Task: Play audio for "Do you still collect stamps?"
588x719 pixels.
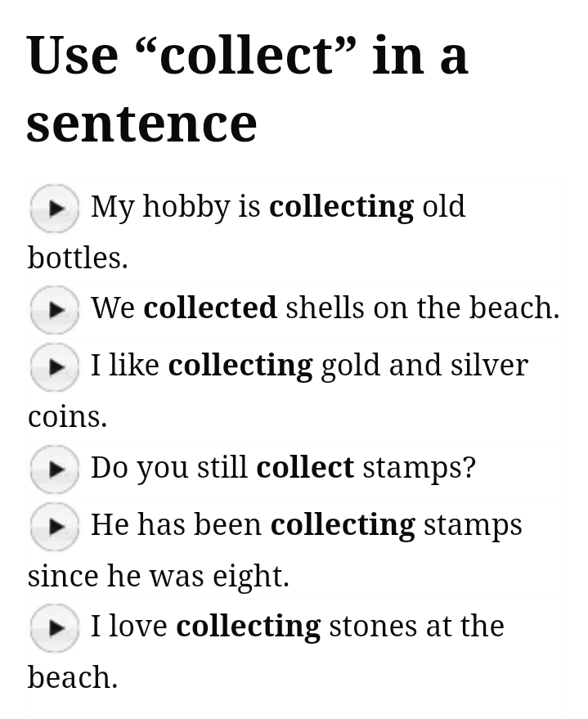Action: (x=54, y=469)
